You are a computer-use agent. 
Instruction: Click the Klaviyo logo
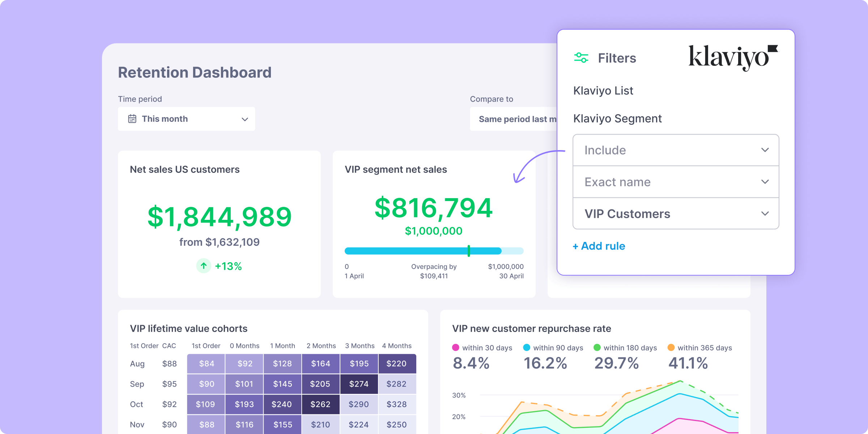[x=733, y=58]
